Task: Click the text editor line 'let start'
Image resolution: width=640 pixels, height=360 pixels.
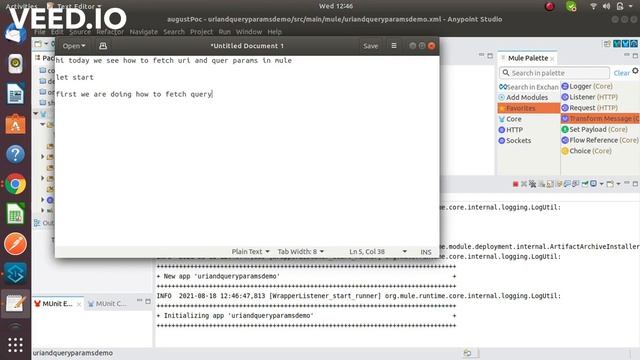Action: (x=75, y=77)
